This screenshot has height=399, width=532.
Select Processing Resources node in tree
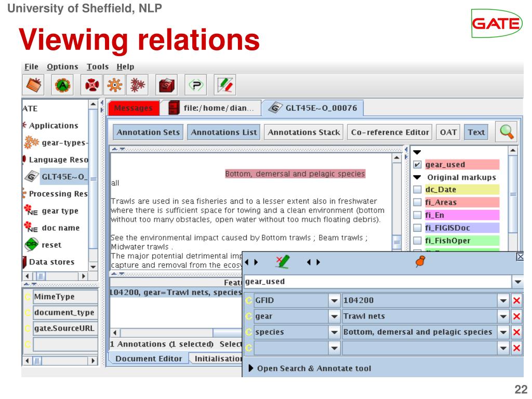pos(55,194)
